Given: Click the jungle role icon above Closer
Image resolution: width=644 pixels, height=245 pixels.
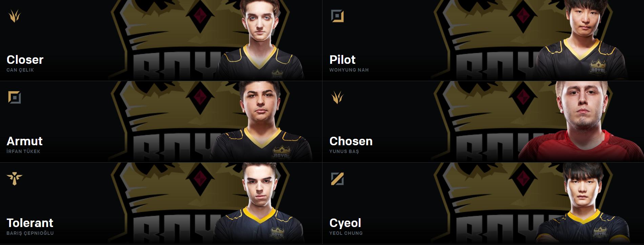Looking at the screenshot, I should pos(14,16).
